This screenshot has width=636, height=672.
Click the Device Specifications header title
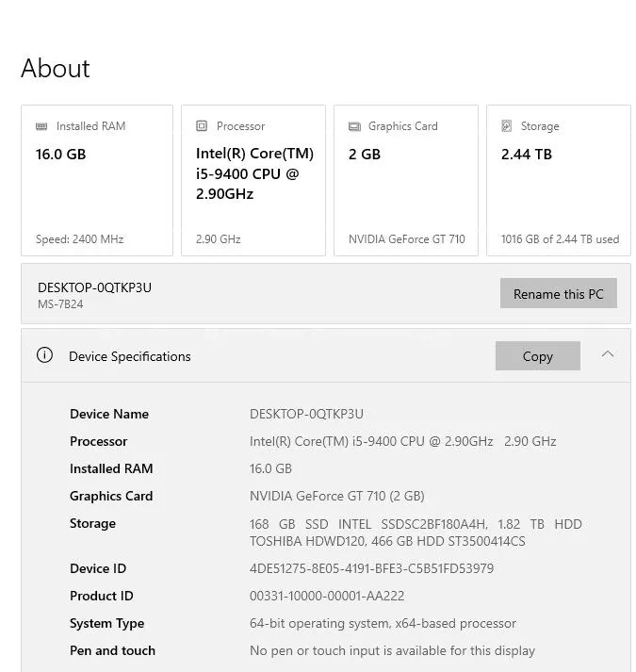point(130,356)
